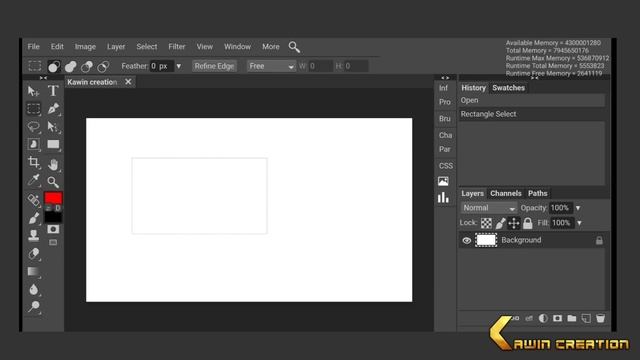Open the Fill slider arrow
Image resolution: width=640 pixels, height=360 pixels.
[x=579, y=223]
